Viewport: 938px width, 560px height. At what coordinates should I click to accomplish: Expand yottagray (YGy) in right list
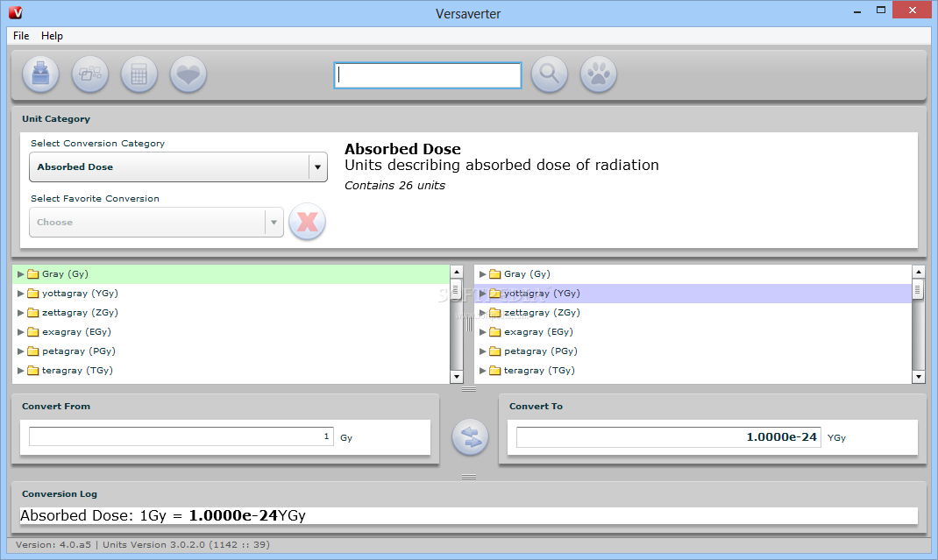(482, 294)
